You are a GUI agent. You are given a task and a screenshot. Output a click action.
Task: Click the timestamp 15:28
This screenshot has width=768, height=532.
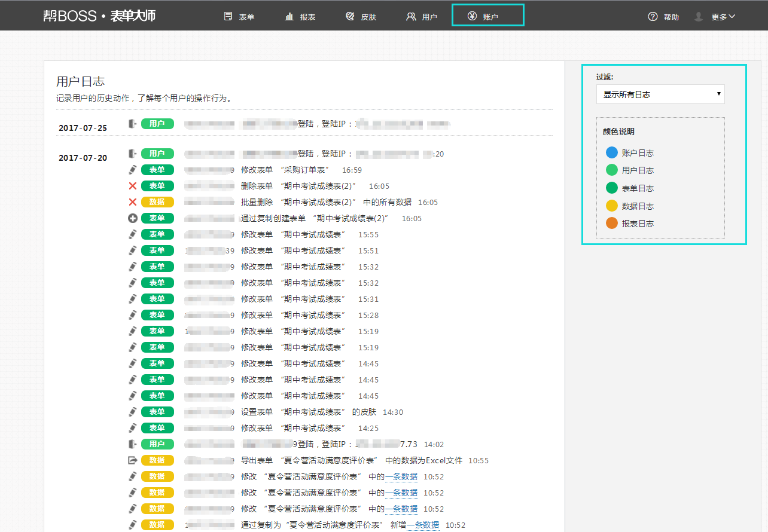pyautogui.click(x=368, y=316)
